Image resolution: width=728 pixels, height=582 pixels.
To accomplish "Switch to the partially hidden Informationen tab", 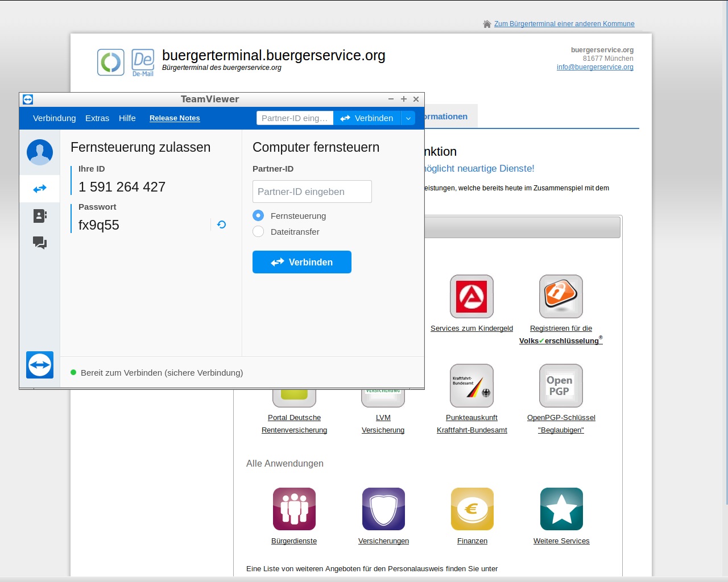I will pos(450,117).
